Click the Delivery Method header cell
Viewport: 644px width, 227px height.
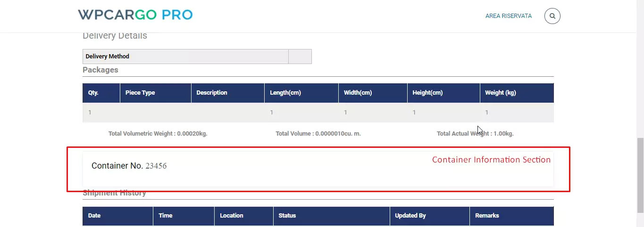tap(108, 57)
